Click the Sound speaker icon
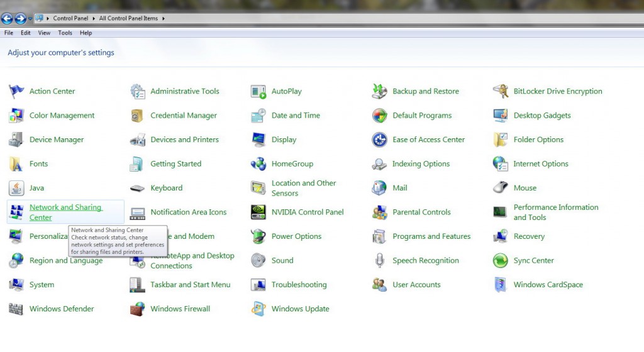Screen dimensions: 644x352 (x=258, y=260)
